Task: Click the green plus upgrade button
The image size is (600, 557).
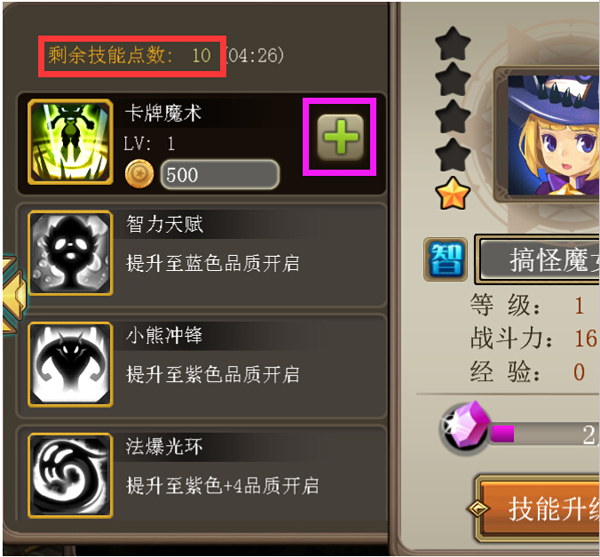Action: [x=340, y=137]
